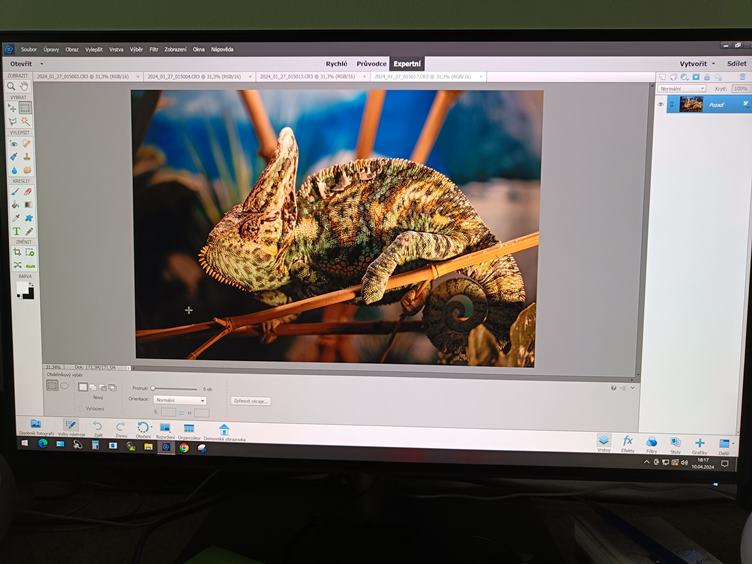Open the Filtr menu
Image resolution: width=752 pixels, height=564 pixels.
point(153,49)
